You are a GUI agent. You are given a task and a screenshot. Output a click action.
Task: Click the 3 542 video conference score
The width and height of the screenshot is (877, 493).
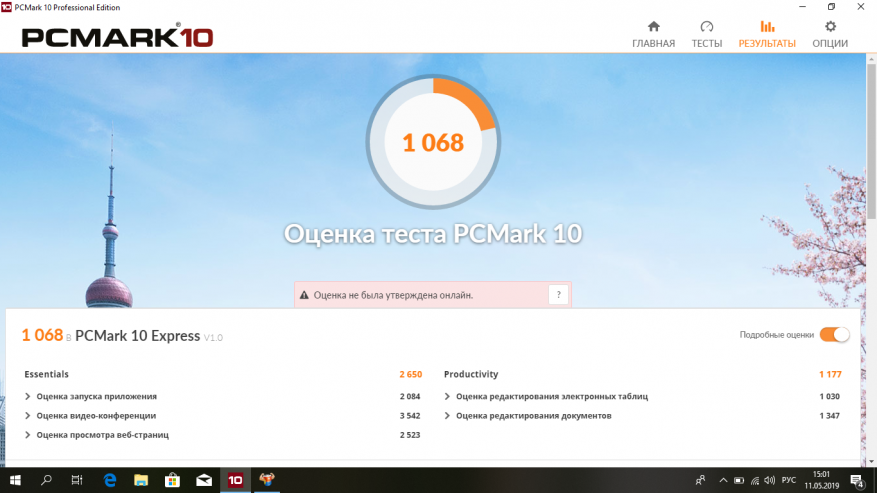(x=410, y=416)
